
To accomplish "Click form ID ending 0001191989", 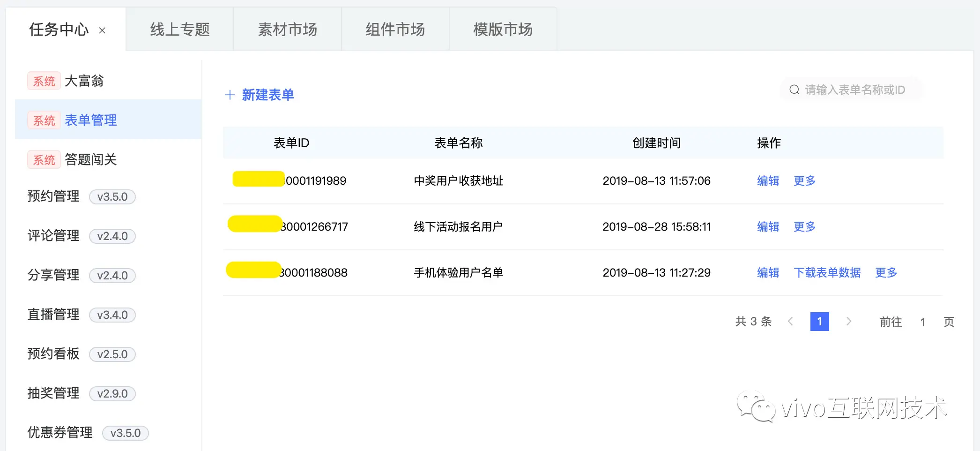I will click(x=315, y=180).
